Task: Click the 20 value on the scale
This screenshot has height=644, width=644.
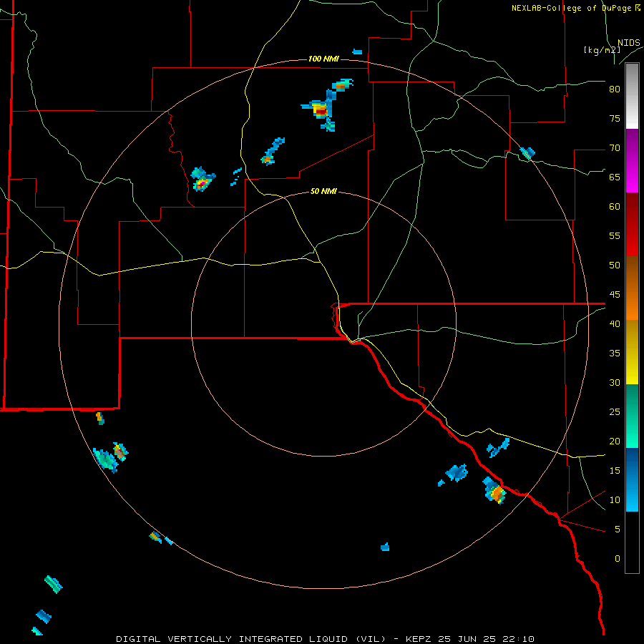Action: 615,441
